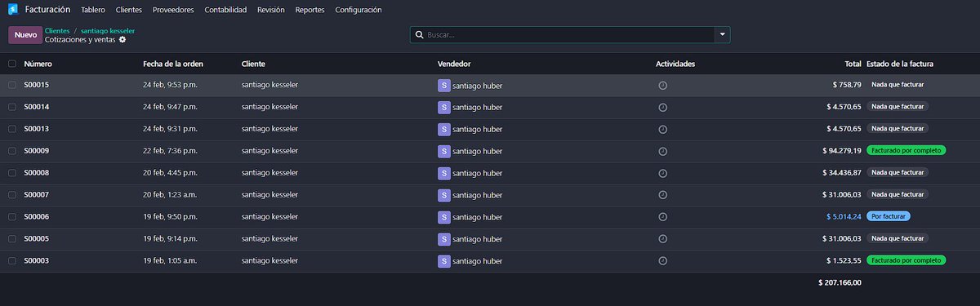Click the date 19 feb, 1:05 a.m.
This screenshot has height=306, width=980.
[170, 261]
